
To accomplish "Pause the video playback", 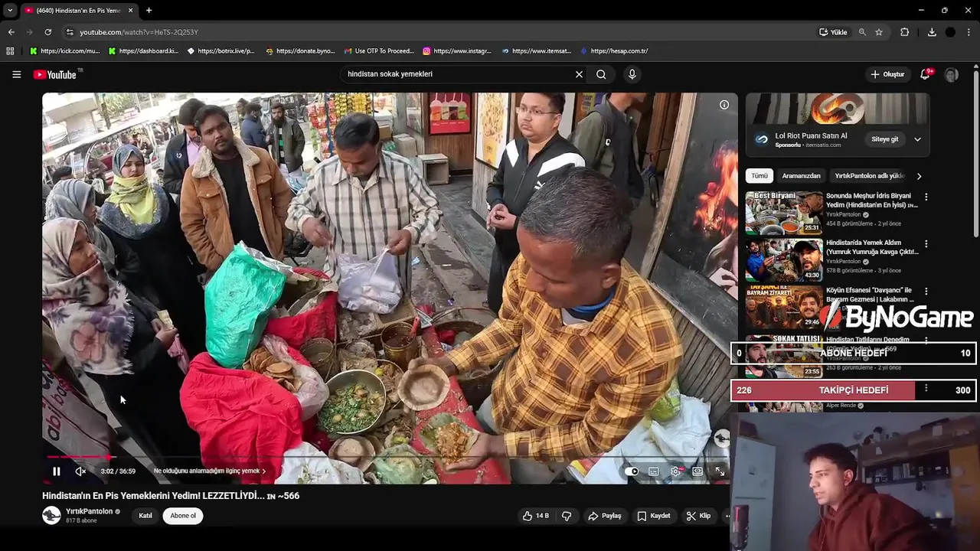I will (x=56, y=471).
